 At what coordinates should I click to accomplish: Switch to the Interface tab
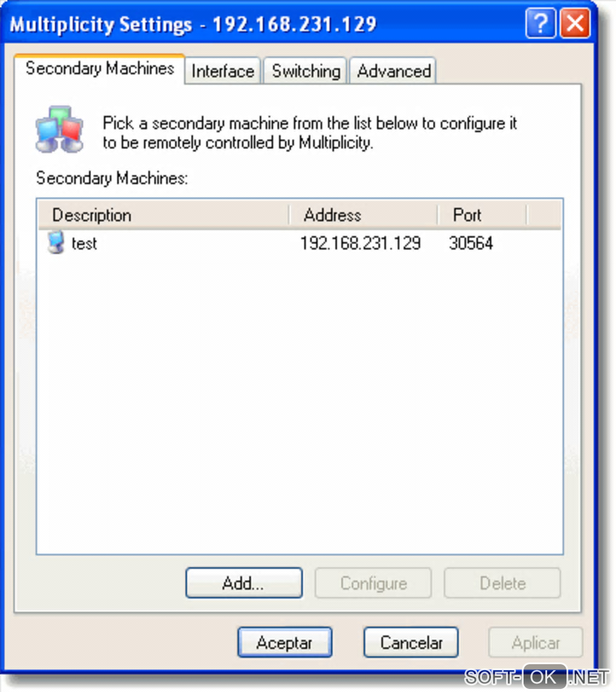223,71
